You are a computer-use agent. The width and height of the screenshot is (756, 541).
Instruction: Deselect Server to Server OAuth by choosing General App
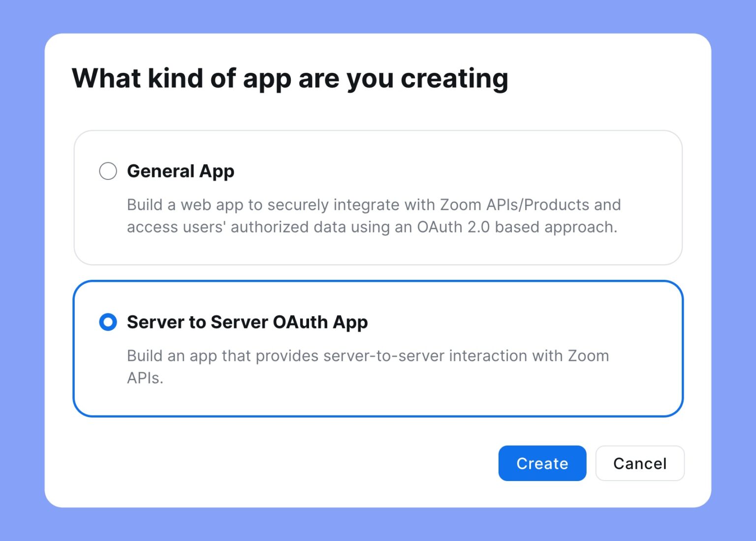click(x=108, y=171)
